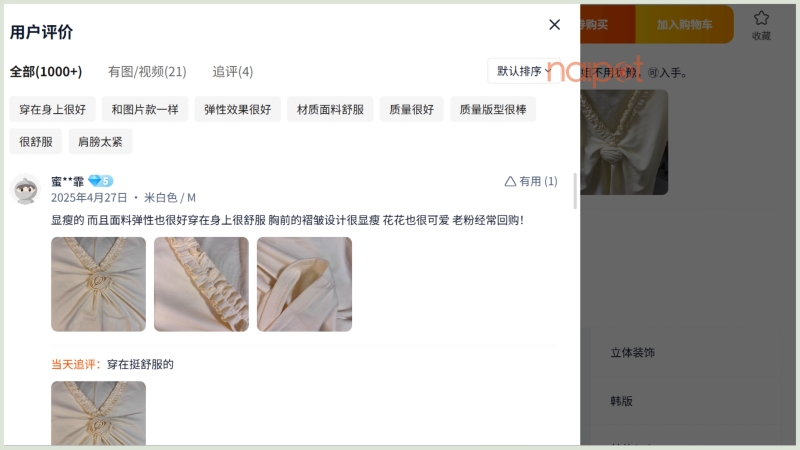Image resolution: width=800 pixels, height=450 pixels.
Task: Click the diamond membership level badge
Action: click(x=100, y=181)
